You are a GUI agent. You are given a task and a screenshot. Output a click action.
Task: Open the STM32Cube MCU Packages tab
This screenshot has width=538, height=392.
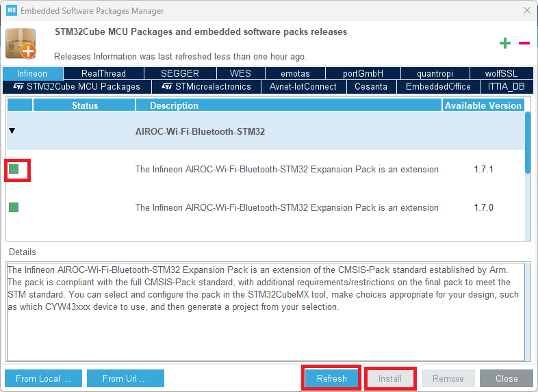tap(77, 87)
